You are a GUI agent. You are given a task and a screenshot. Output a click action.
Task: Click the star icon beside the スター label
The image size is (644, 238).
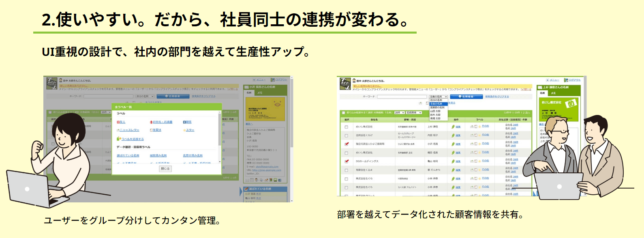tap(184, 130)
